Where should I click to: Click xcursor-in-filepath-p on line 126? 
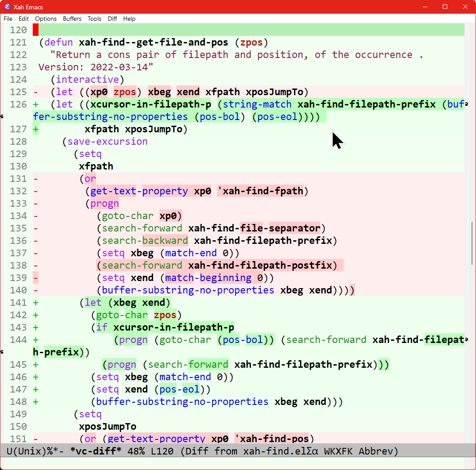click(151, 104)
